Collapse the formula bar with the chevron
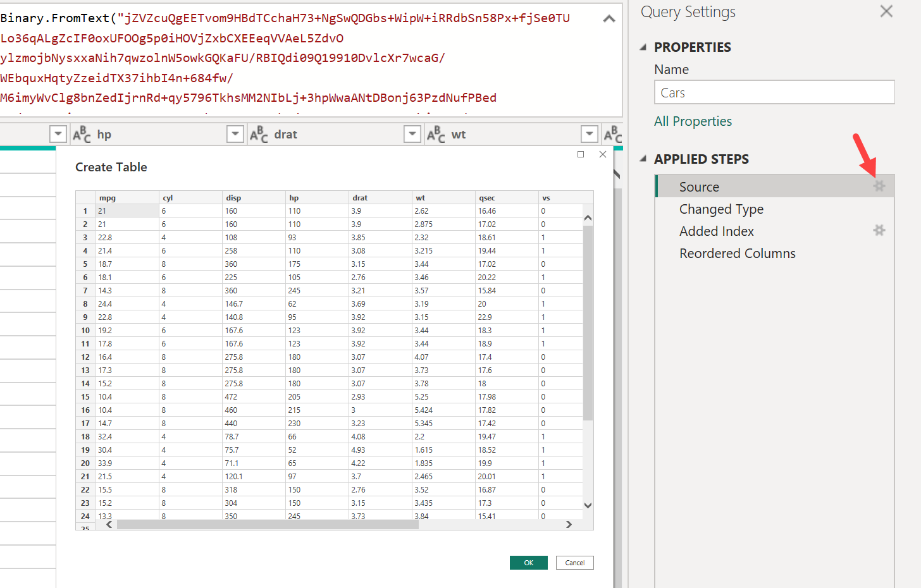Viewport: 921px width, 588px height. [609, 18]
